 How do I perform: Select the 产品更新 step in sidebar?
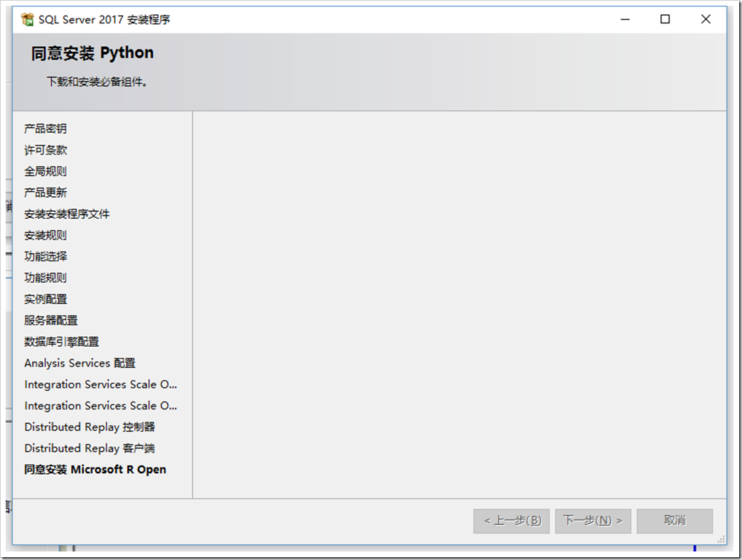pyautogui.click(x=45, y=193)
